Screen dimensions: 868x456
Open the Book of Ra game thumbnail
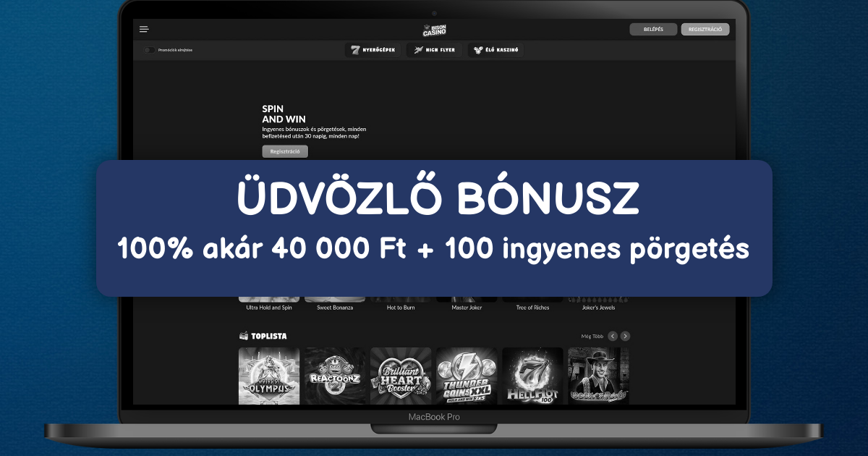[598, 376]
